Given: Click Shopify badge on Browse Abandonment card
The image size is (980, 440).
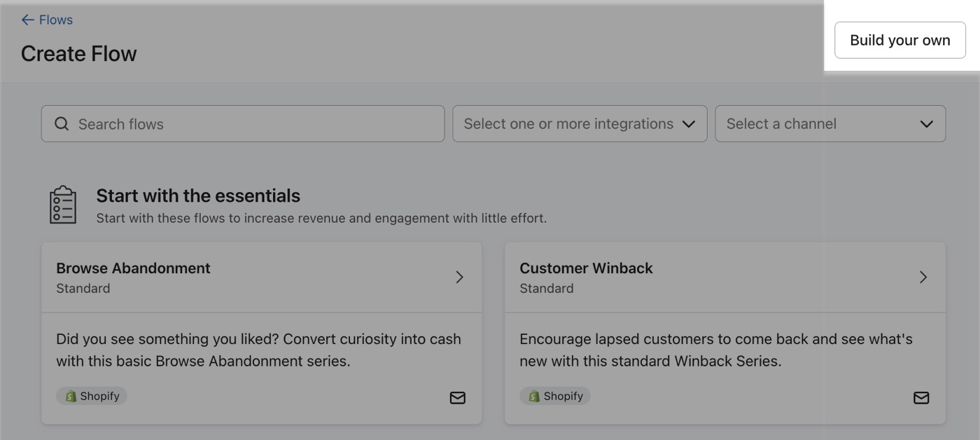Looking at the screenshot, I should pos(92,396).
